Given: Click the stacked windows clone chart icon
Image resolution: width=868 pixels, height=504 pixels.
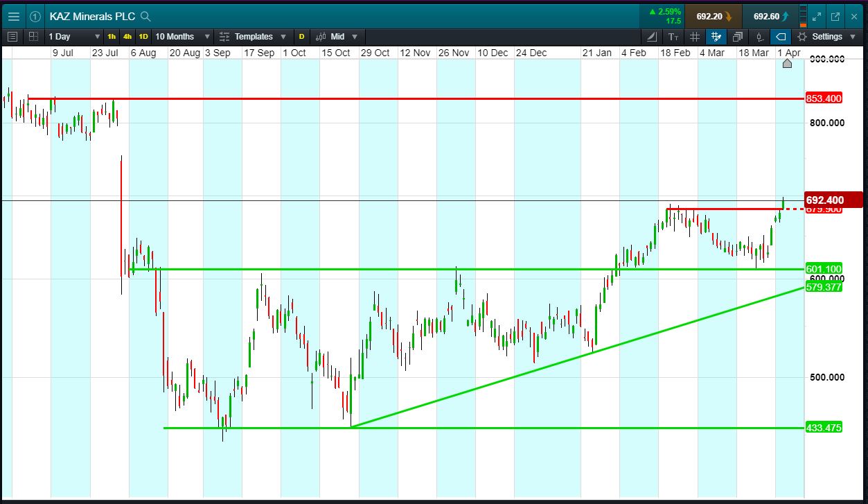Looking at the screenshot, I should [738, 37].
